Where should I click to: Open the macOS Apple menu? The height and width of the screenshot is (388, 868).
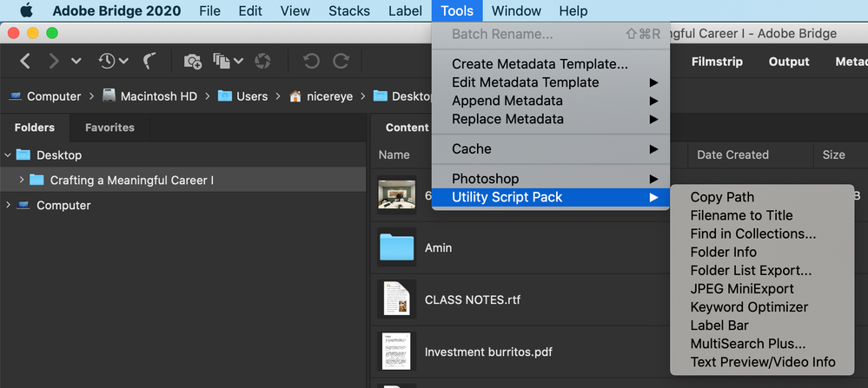[x=26, y=10]
